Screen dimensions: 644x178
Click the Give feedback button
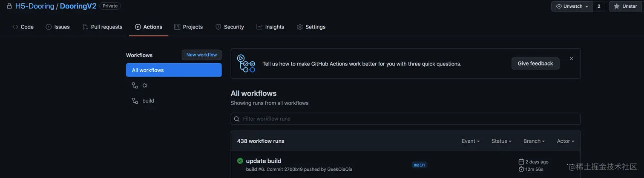pyautogui.click(x=535, y=64)
